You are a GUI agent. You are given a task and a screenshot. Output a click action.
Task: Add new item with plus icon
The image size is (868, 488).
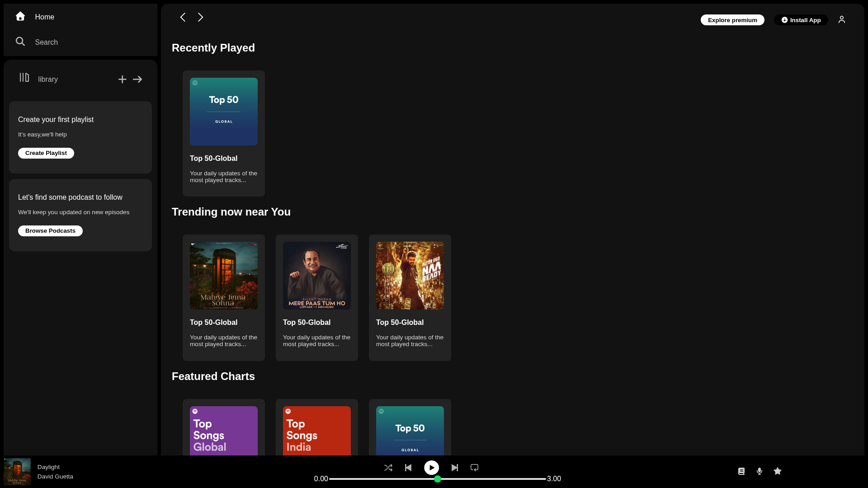pyautogui.click(x=122, y=80)
